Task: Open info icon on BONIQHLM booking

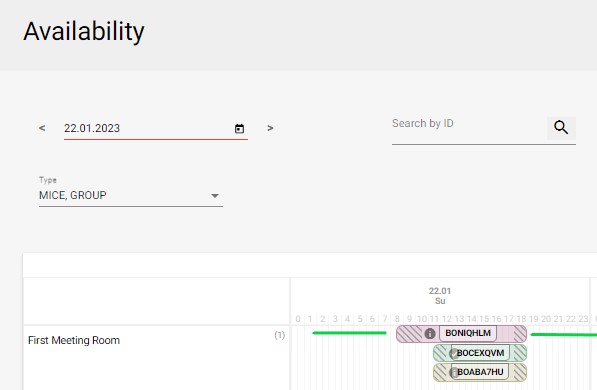Action: pyautogui.click(x=430, y=334)
